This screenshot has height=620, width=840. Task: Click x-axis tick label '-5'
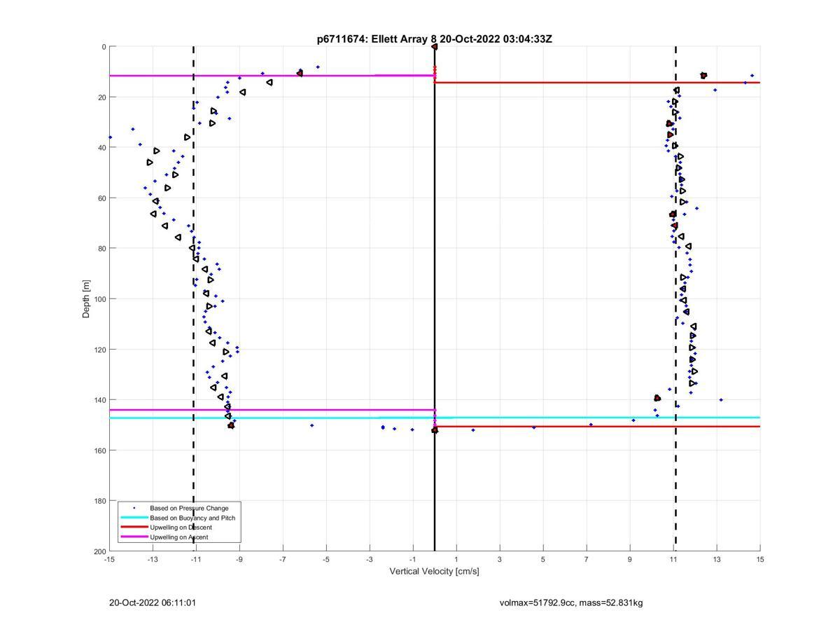click(326, 559)
